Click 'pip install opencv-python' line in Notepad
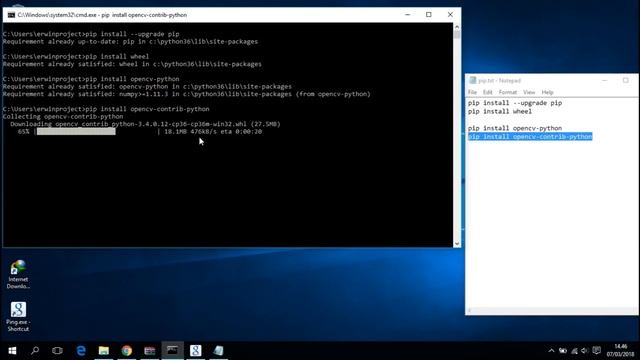The height and width of the screenshot is (360, 640). coord(515,128)
